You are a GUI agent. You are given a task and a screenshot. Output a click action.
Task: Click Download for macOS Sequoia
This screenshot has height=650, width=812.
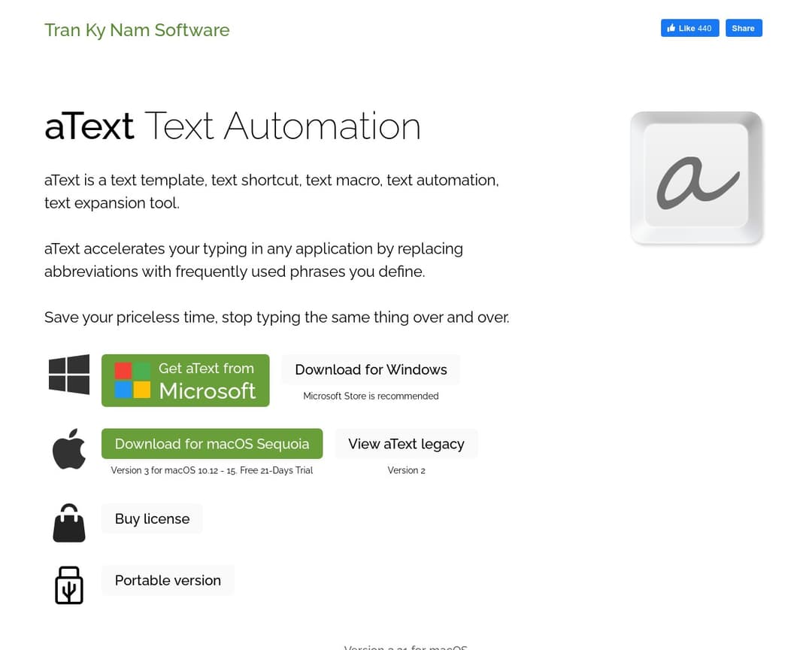click(x=211, y=443)
